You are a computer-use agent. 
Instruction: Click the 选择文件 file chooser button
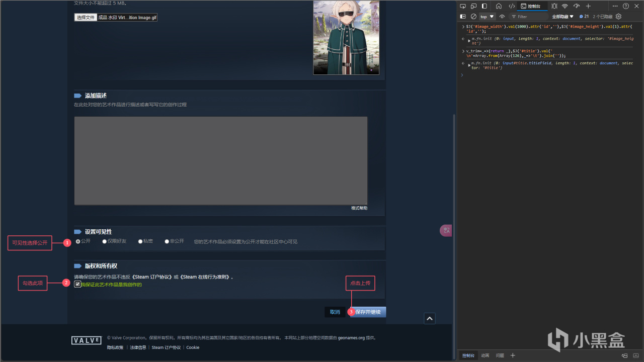pos(86,18)
